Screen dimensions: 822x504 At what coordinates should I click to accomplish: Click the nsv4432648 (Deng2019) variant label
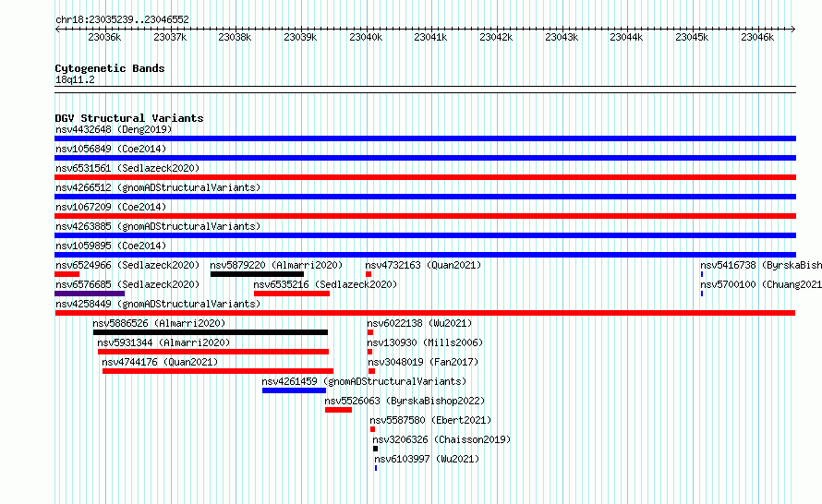(114, 129)
